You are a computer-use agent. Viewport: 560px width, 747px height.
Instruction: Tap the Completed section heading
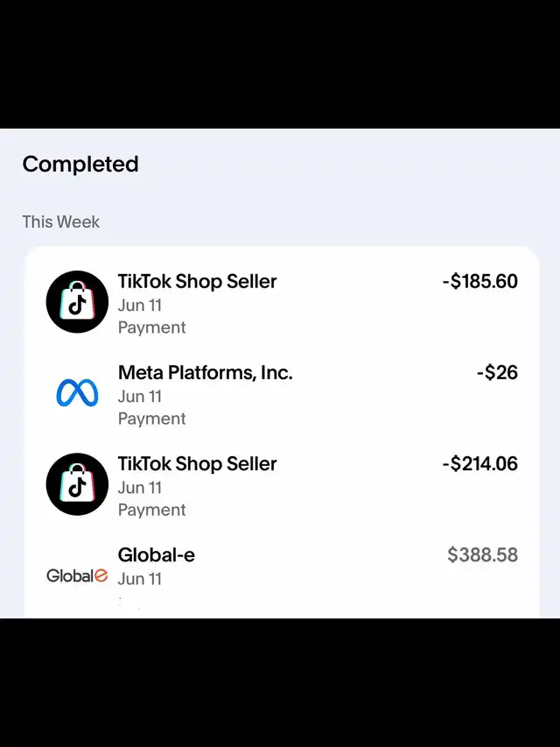tap(80, 164)
